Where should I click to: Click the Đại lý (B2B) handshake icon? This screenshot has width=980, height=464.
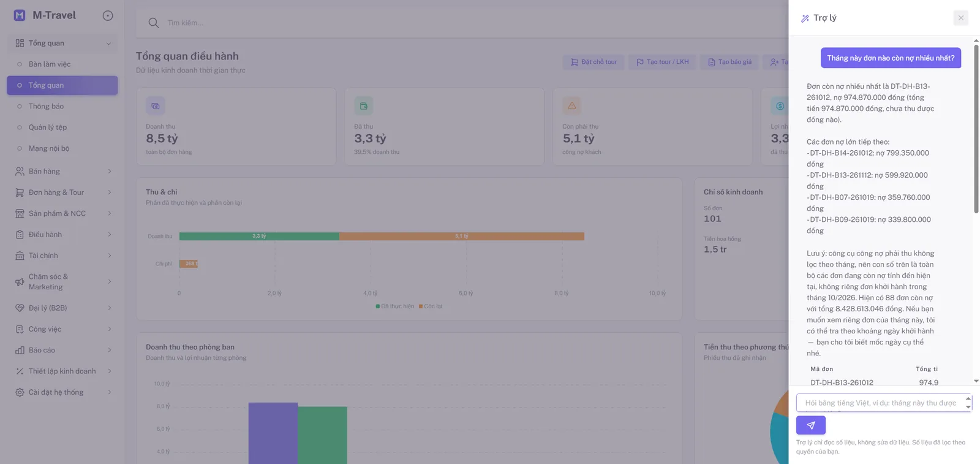tap(20, 308)
